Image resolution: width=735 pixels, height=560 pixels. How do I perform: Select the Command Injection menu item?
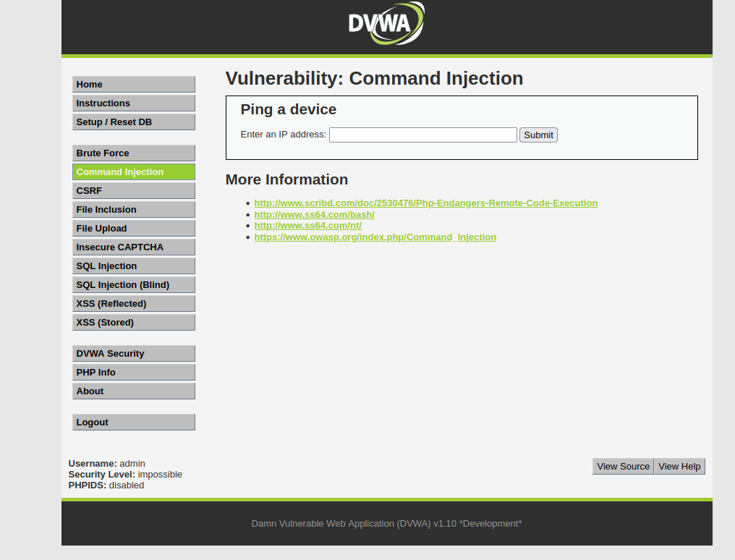pos(134,172)
